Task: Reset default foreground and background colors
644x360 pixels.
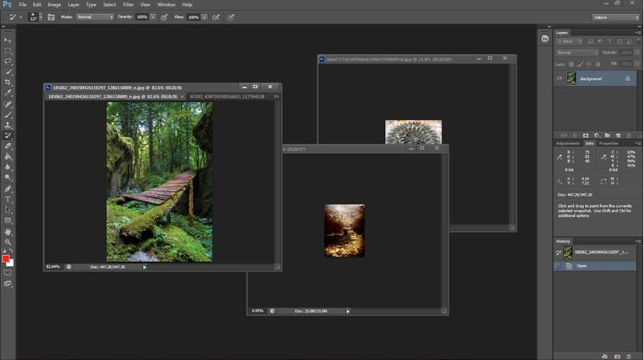Action: pos(4,250)
